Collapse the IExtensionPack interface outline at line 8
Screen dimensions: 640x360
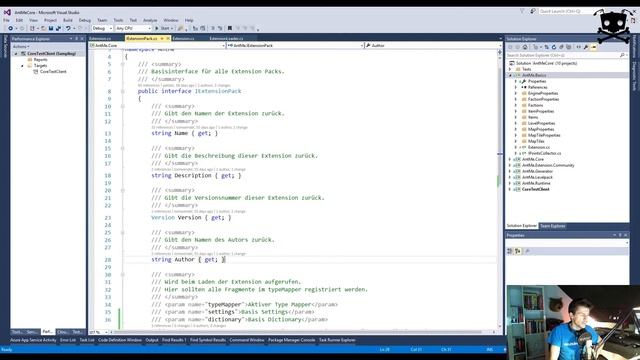[x=122, y=91]
